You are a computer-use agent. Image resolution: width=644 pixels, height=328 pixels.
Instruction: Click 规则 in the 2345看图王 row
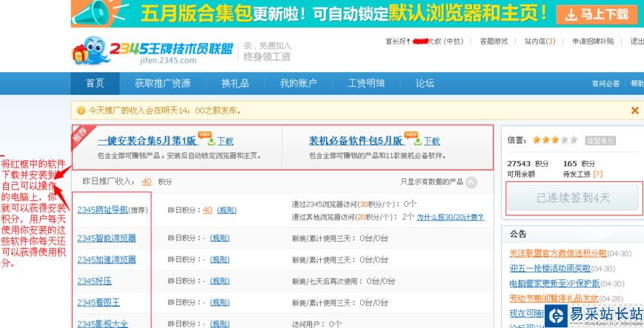(x=220, y=303)
